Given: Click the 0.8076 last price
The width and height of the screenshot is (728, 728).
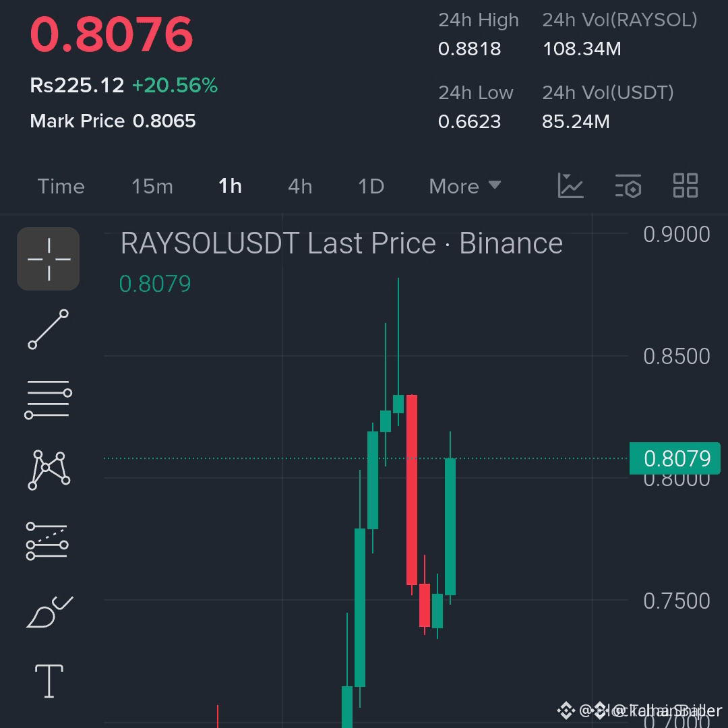Looking at the screenshot, I should click(x=111, y=34).
